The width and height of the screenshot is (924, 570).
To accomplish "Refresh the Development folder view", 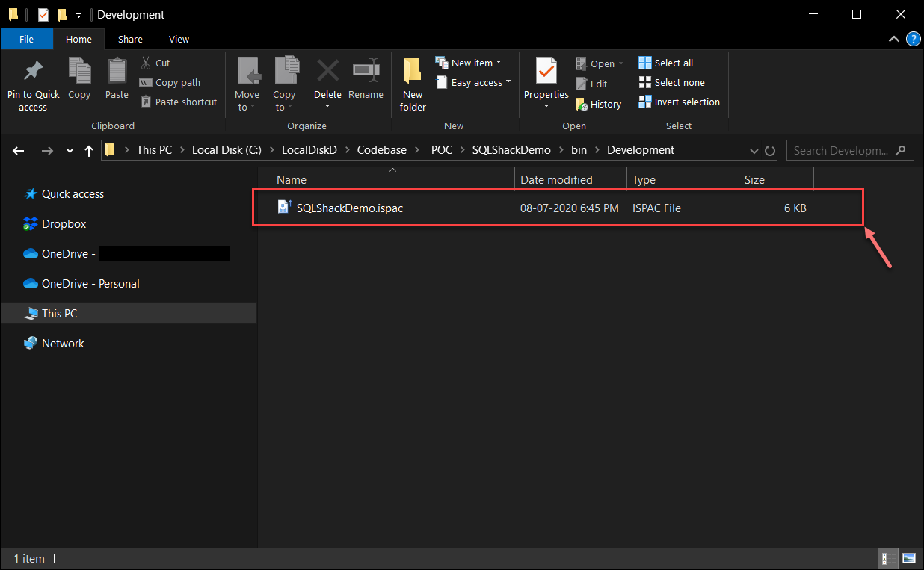I will tap(770, 151).
